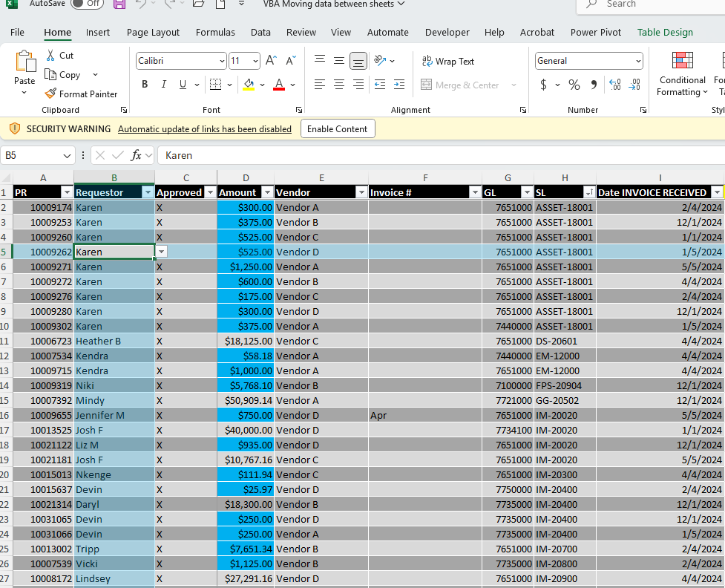Expand the General number format dropdown

(x=638, y=61)
